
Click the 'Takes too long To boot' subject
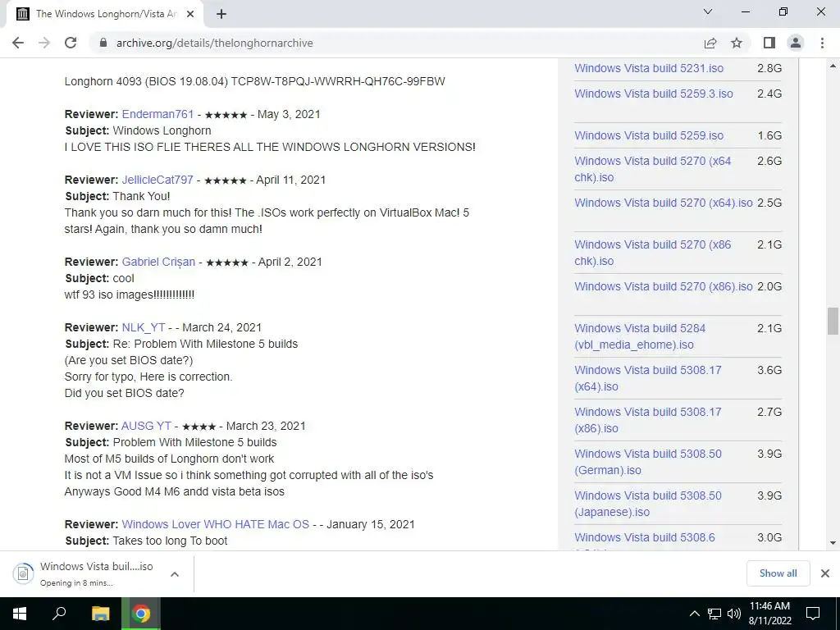coord(170,541)
